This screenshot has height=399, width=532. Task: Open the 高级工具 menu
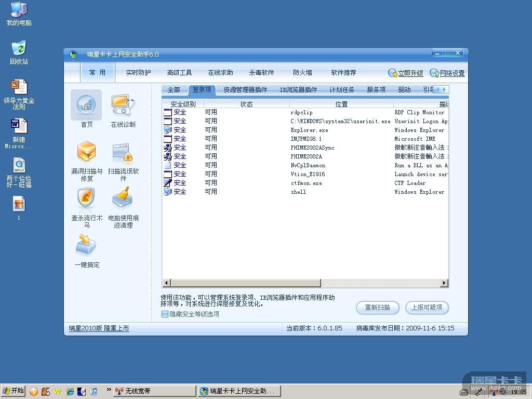[x=179, y=73]
